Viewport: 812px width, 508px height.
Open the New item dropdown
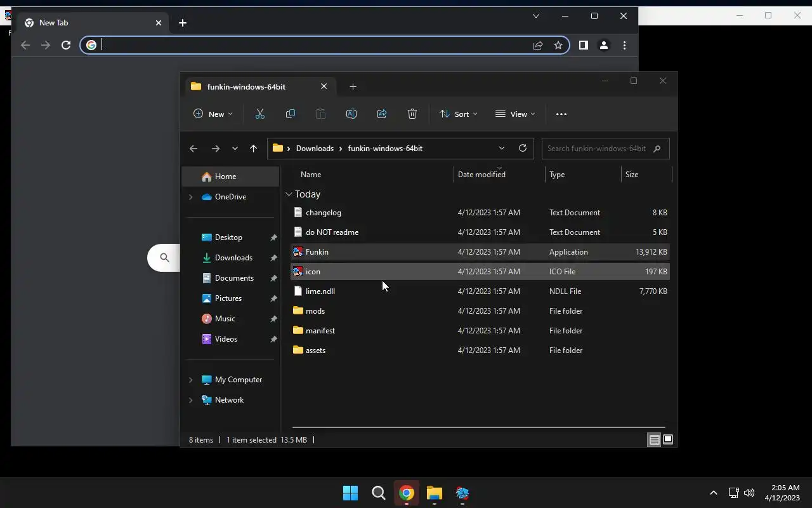[x=213, y=114]
